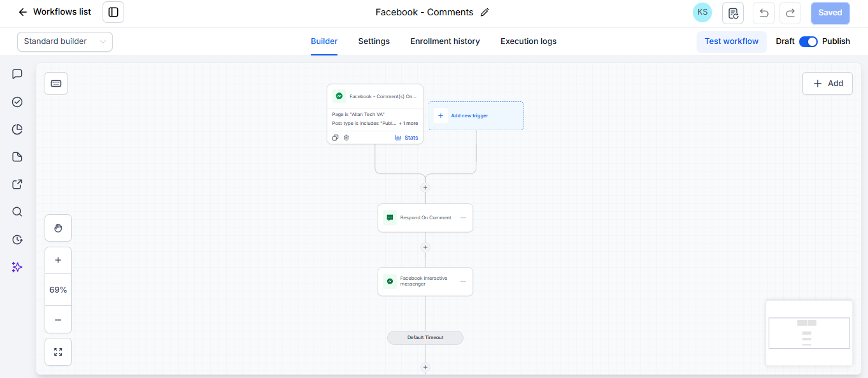The image size is (868, 378).
Task: Zoom out the canvas with minus
Action: pyautogui.click(x=58, y=319)
